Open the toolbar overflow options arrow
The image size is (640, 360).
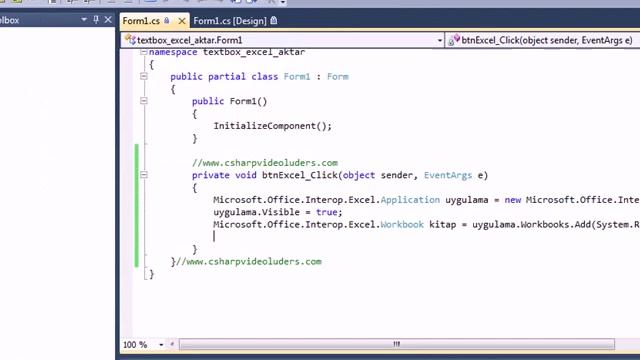[282, 2]
